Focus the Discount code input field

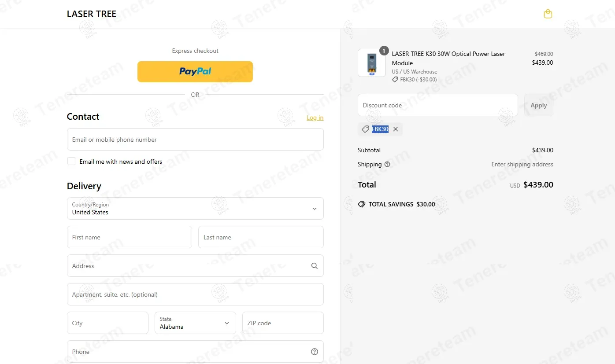coord(438,105)
